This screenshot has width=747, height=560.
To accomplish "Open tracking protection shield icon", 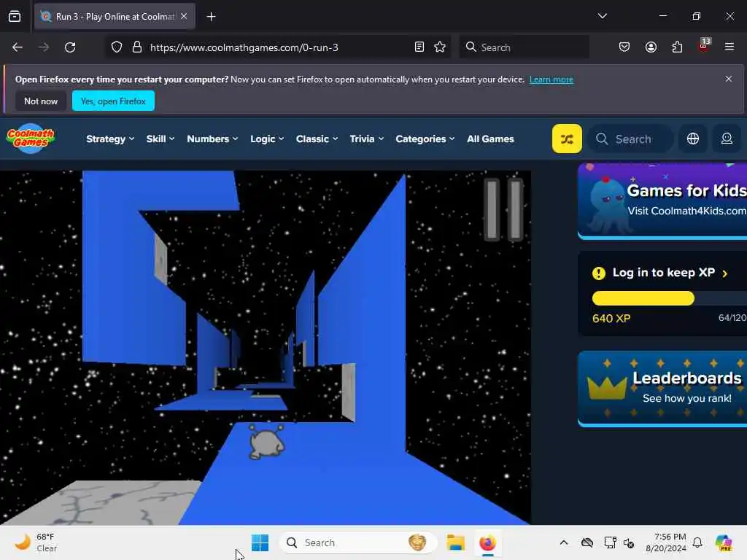I will point(117,47).
